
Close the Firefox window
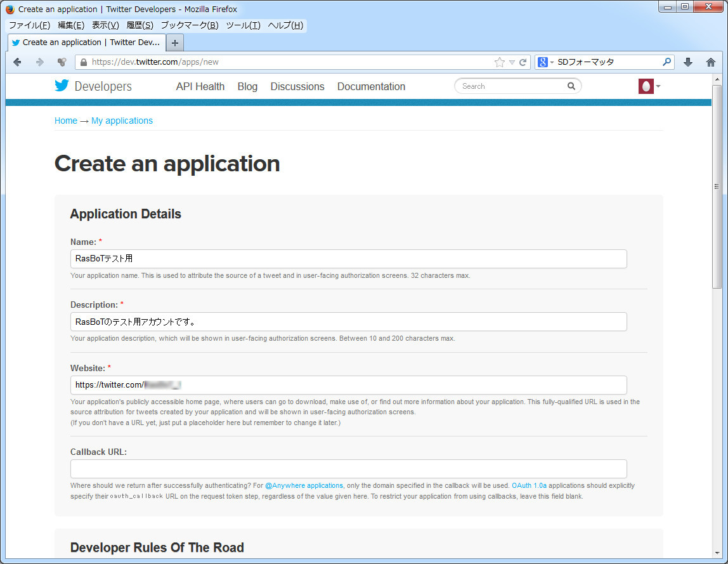(708, 6)
